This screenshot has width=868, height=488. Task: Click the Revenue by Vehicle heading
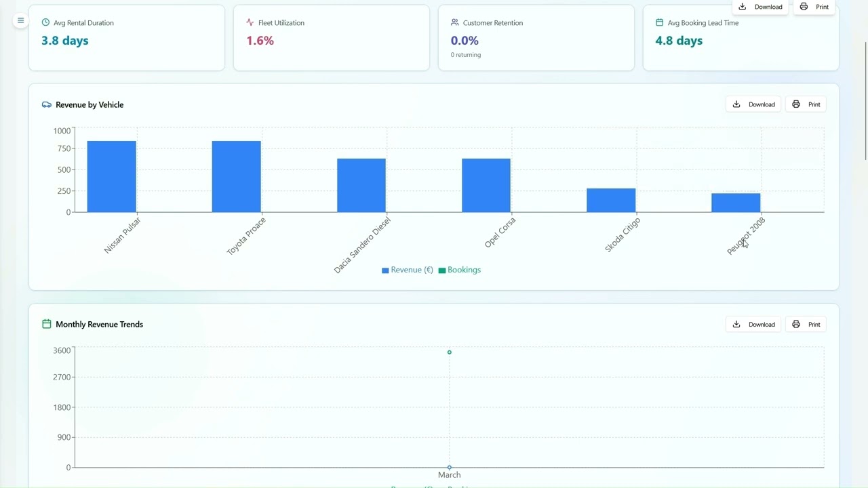coord(90,104)
